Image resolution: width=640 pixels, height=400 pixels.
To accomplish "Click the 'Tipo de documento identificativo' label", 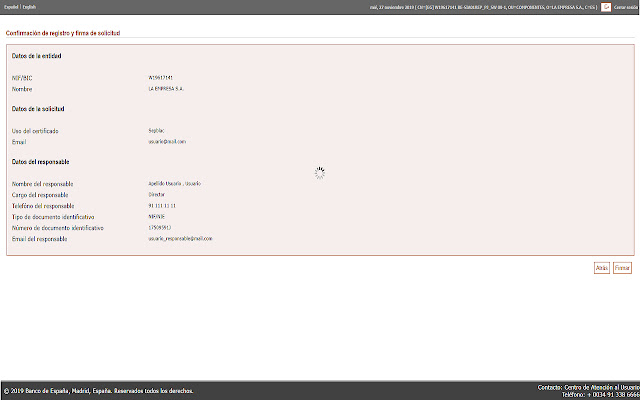I will 53,217.
